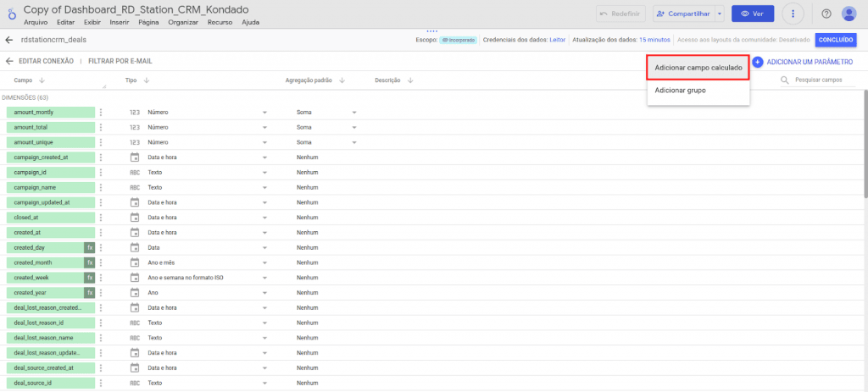868x392 pixels.
Task: Expand type dropdown for amount_total
Action: [x=264, y=128]
